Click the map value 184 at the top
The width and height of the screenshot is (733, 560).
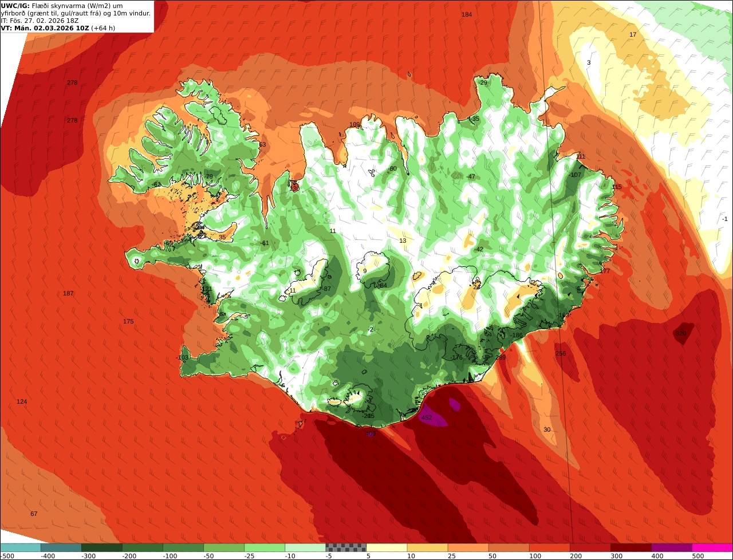tap(467, 14)
